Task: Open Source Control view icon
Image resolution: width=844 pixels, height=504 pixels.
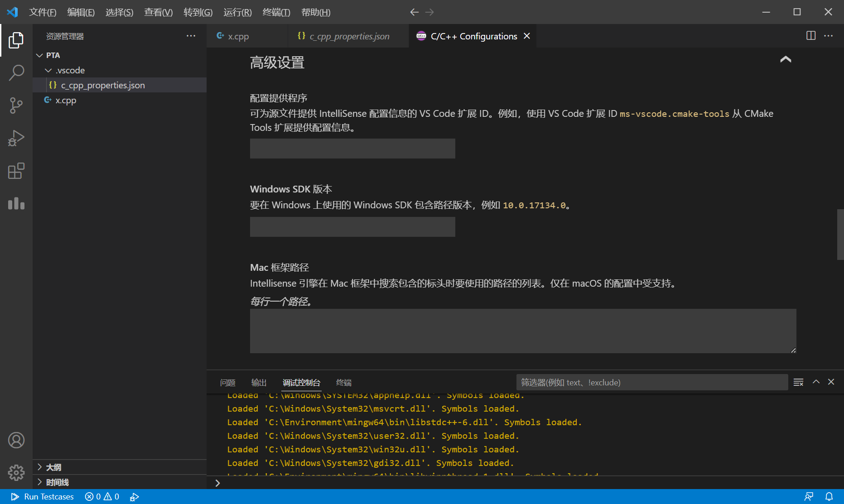Action: [x=16, y=106]
